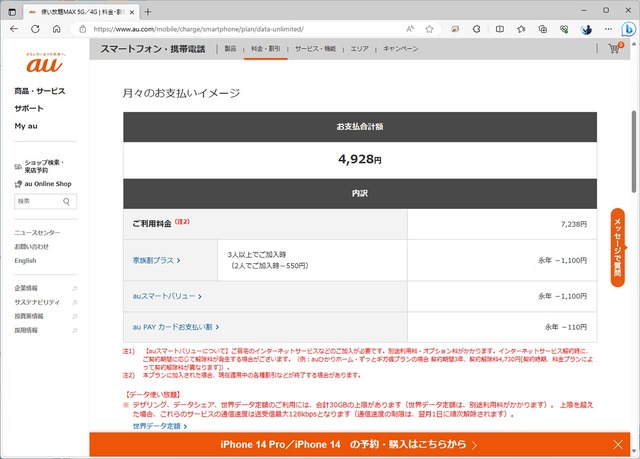Viewport: 640px width, 459px height.
Task: Select My au in the sidebar
Action: point(26,126)
